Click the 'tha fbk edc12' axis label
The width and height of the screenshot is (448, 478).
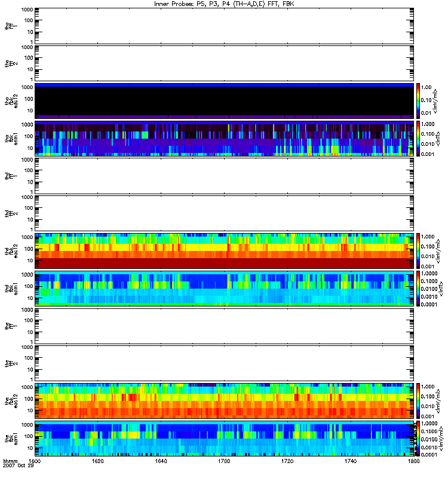click(x=11, y=100)
